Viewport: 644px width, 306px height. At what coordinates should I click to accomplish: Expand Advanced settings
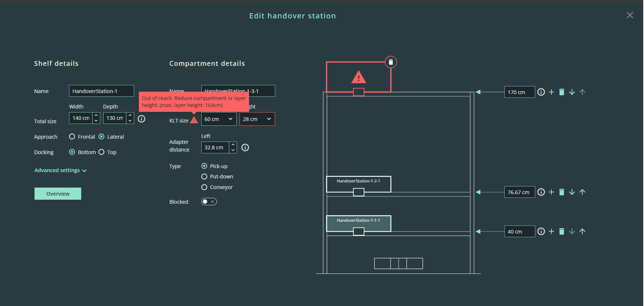tap(60, 170)
